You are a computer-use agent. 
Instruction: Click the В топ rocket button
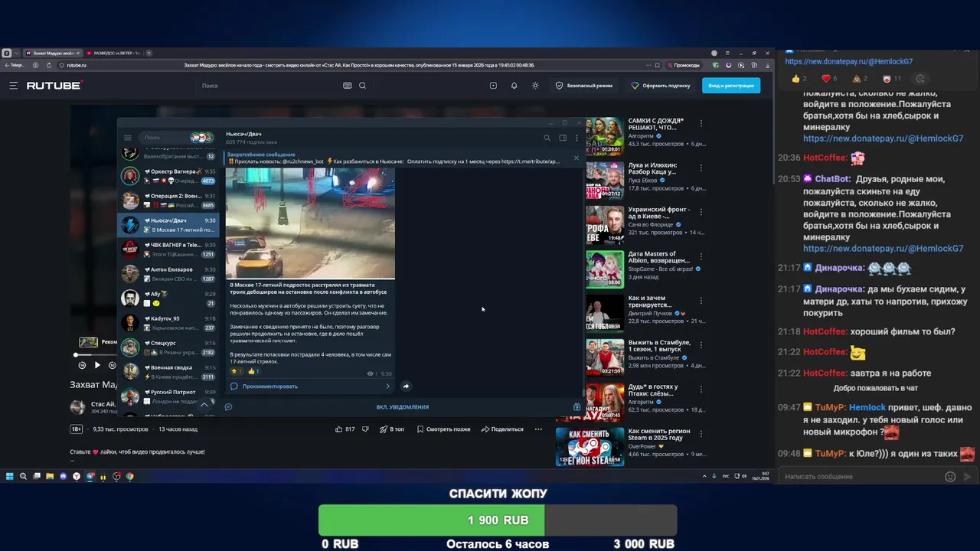click(392, 429)
